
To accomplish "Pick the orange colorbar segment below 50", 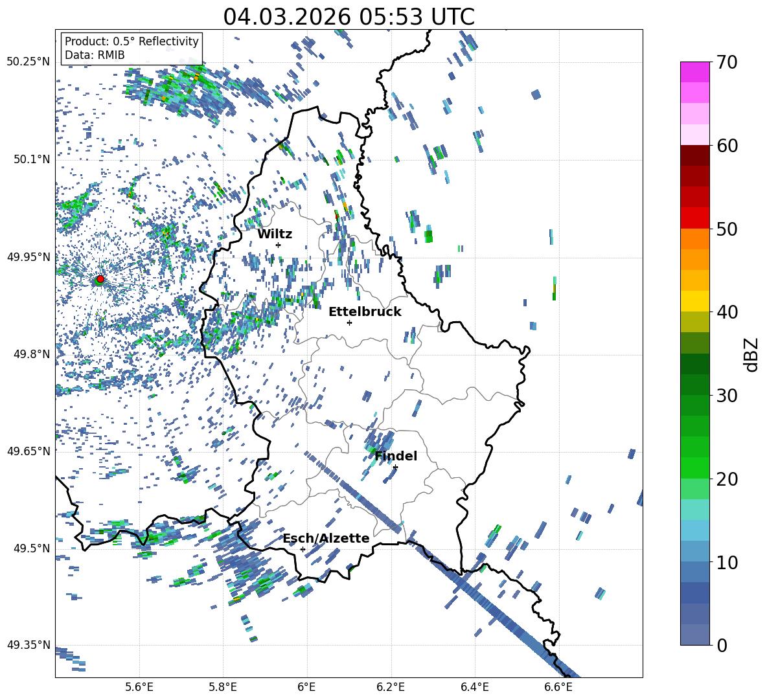I will point(694,239).
